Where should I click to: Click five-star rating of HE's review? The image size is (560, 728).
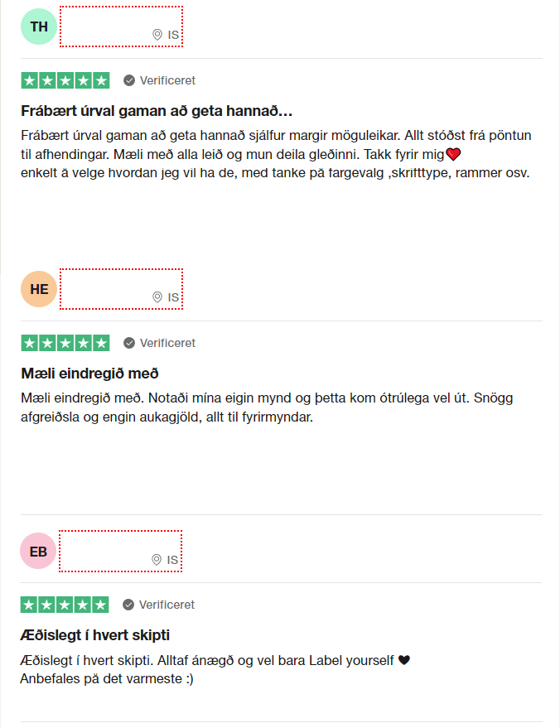(65, 343)
